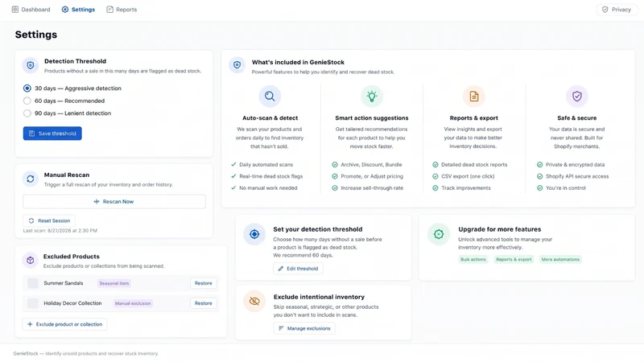Click the Bulk actions tag
This screenshot has height=362, width=644.
(x=473, y=259)
